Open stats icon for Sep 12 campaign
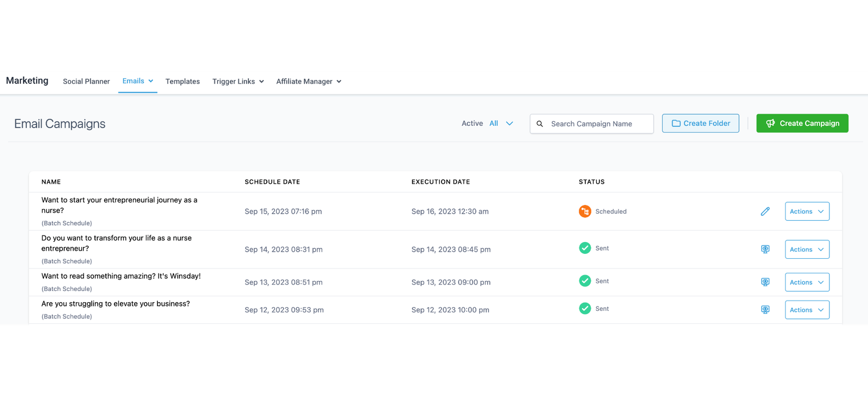 765,310
